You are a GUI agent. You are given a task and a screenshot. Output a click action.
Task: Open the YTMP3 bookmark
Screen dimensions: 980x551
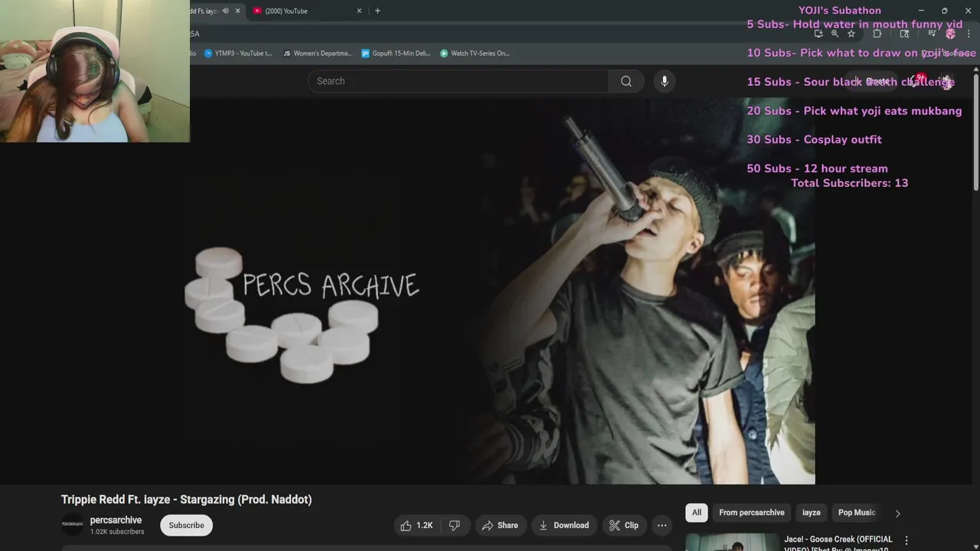pos(238,54)
